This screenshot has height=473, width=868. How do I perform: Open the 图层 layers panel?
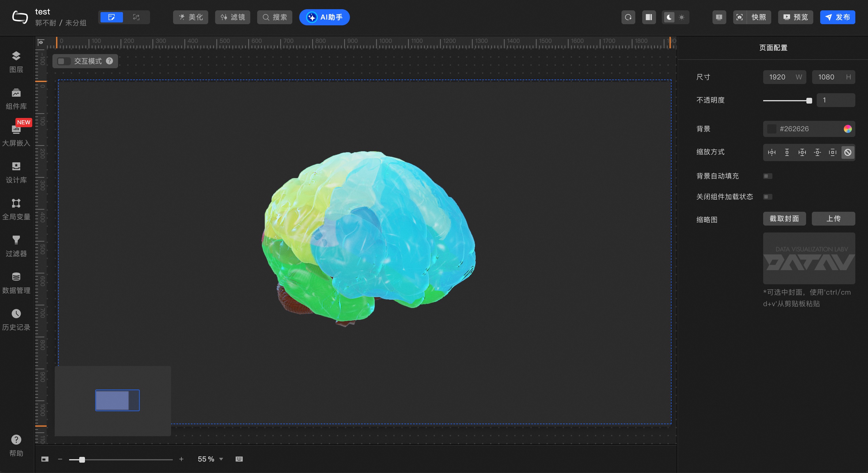click(x=16, y=62)
